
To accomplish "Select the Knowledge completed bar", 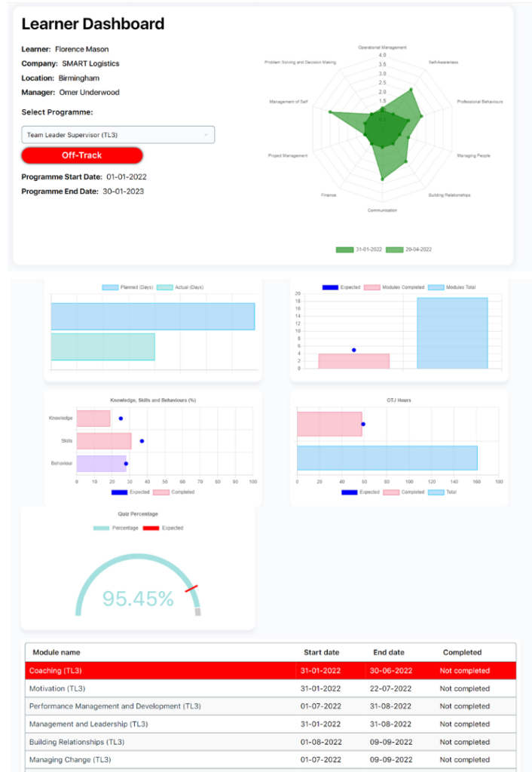I will click(93, 418).
